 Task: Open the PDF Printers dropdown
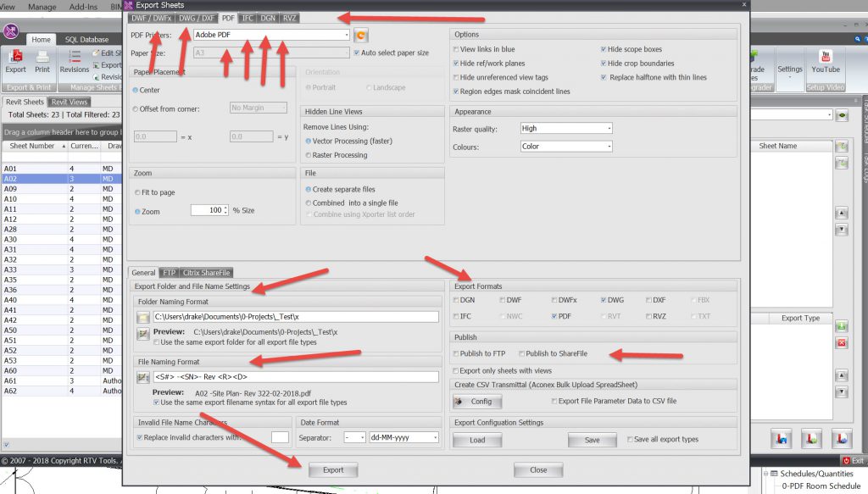click(346, 36)
